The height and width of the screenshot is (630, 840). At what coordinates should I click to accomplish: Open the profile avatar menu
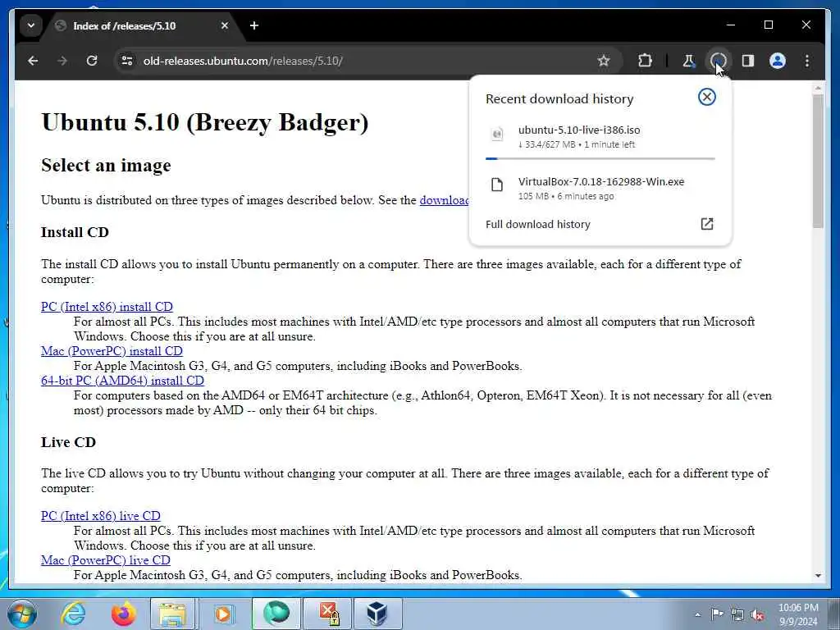pos(778,61)
